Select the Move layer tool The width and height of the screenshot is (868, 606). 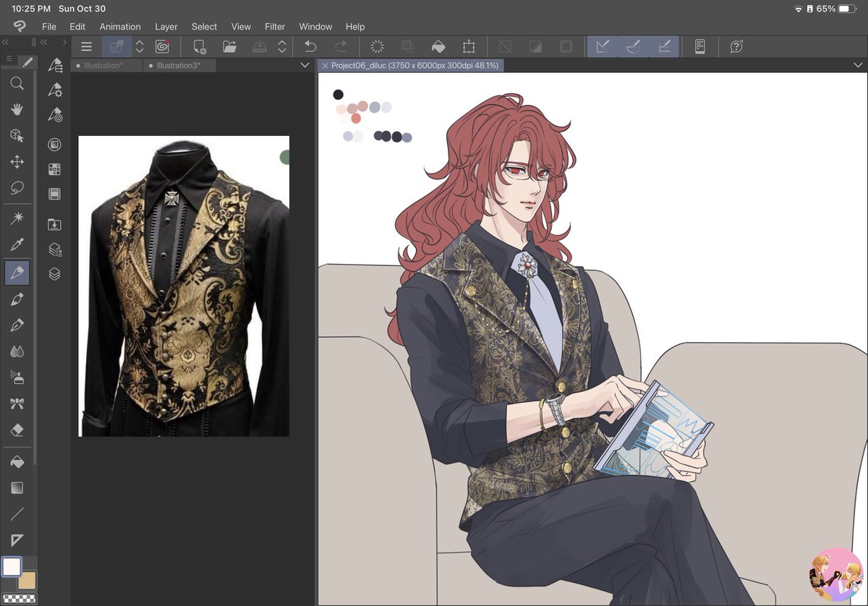pos(17,162)
